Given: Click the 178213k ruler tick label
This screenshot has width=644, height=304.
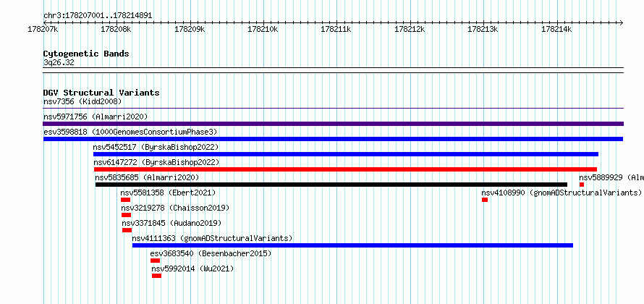Looking at the screenshot, I should click(483, 29).
